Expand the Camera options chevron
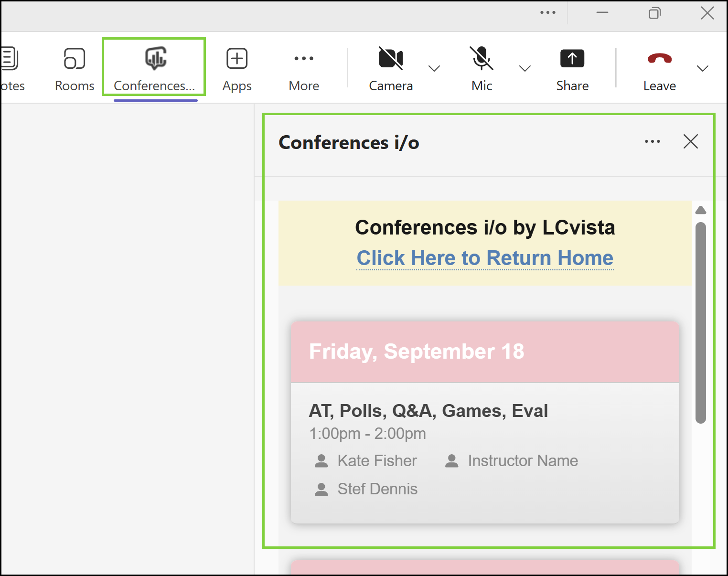 [x=434, y=68]
